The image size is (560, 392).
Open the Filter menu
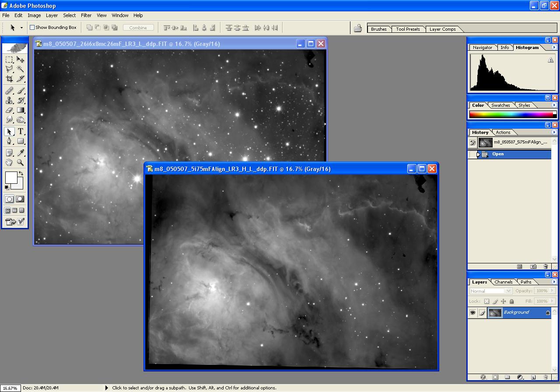point(86,15)
